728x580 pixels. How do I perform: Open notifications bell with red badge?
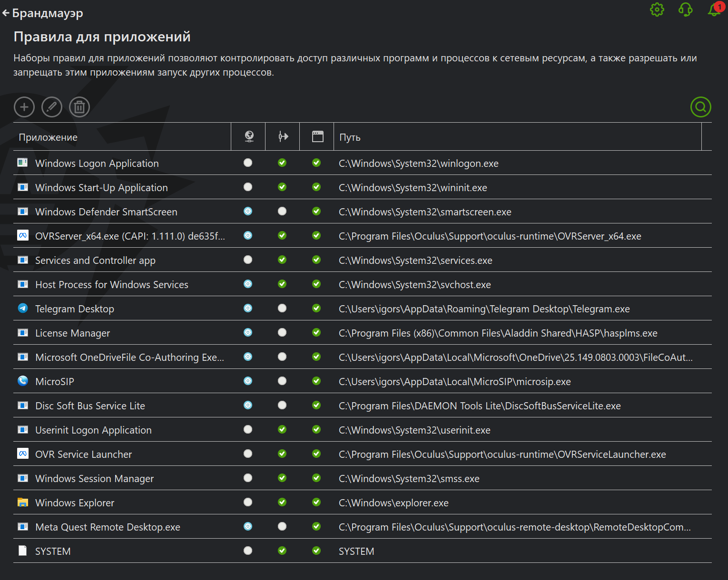coord(715,9)
